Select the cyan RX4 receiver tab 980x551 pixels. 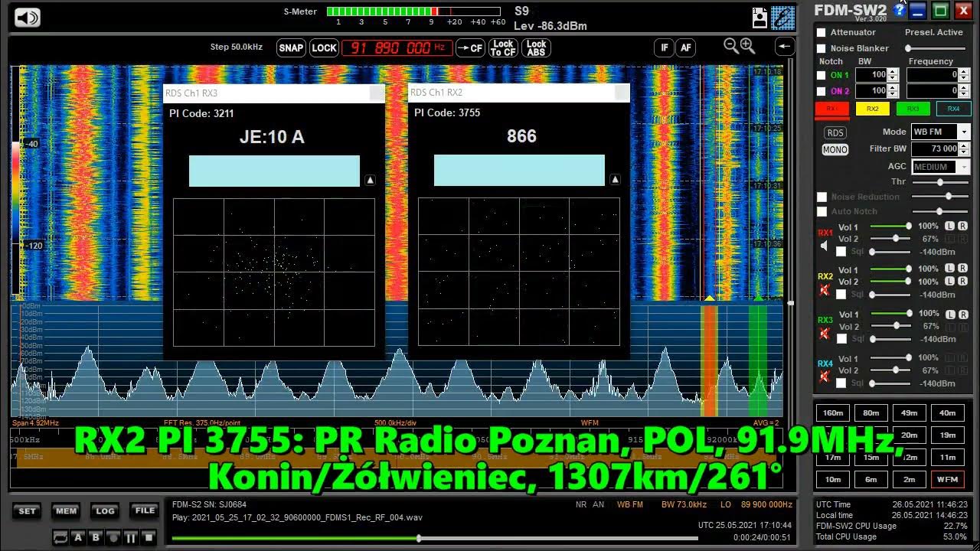click(x=953, y=109)
